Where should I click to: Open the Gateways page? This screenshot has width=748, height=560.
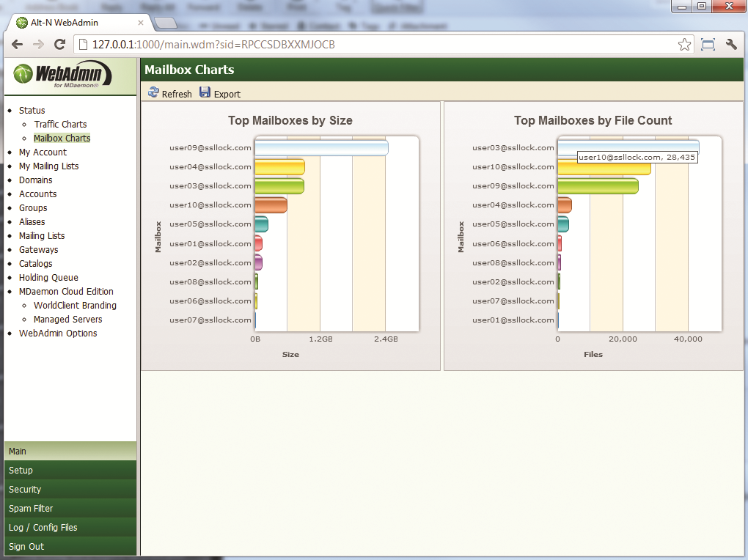(39, 249)
